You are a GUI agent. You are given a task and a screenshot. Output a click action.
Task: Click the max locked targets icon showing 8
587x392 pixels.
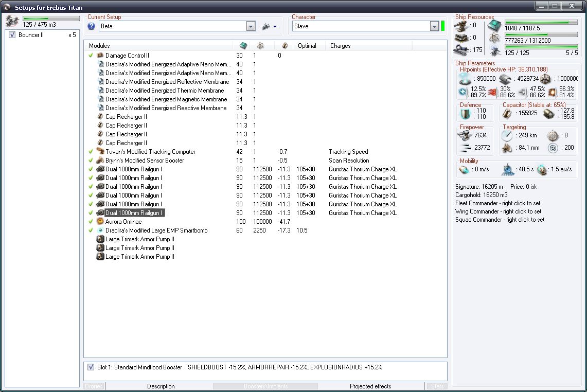point(553,135)
